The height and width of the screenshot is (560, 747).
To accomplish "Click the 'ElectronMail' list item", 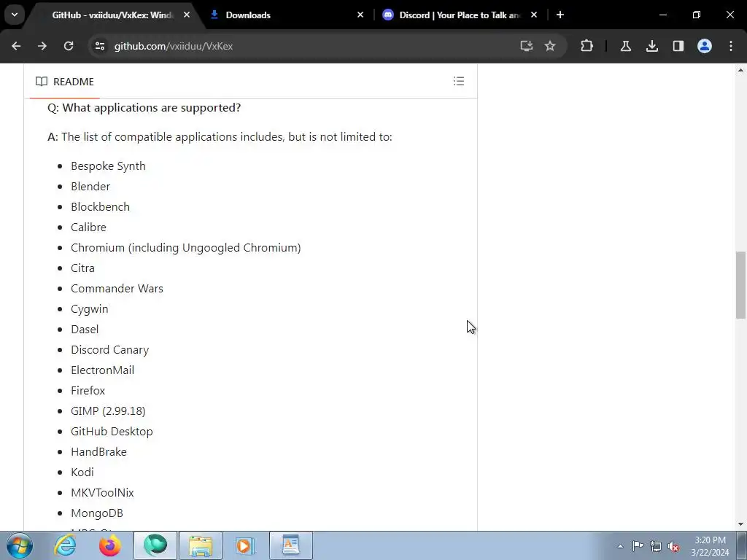I will [x=102, y=370].
